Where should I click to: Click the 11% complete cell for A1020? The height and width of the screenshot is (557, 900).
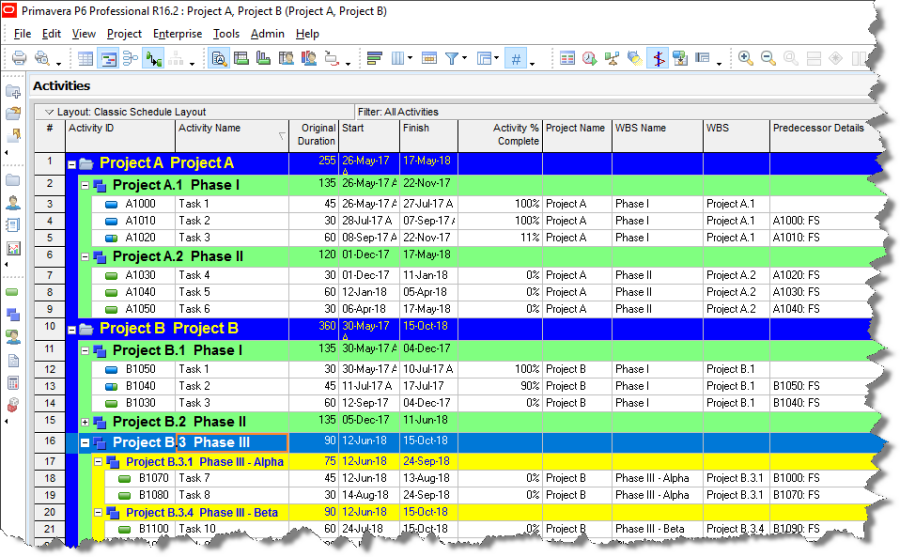click(500, 238)
